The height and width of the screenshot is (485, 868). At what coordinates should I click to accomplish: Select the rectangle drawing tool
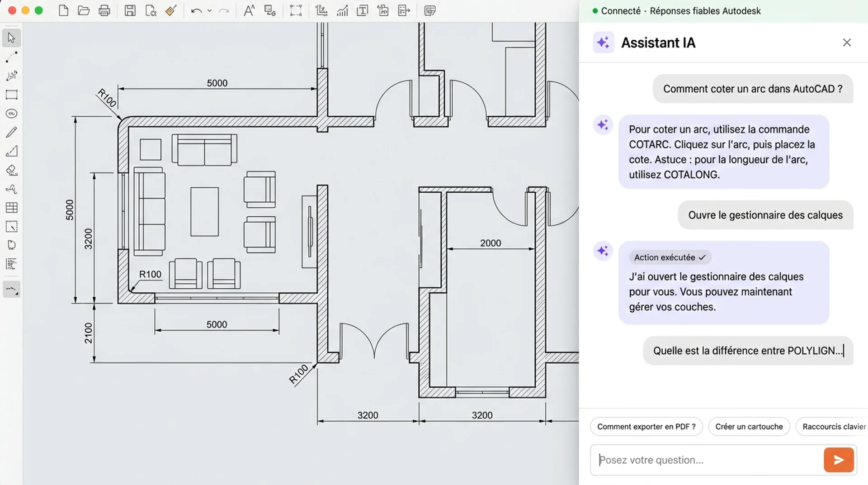click(x=12, y=95)
